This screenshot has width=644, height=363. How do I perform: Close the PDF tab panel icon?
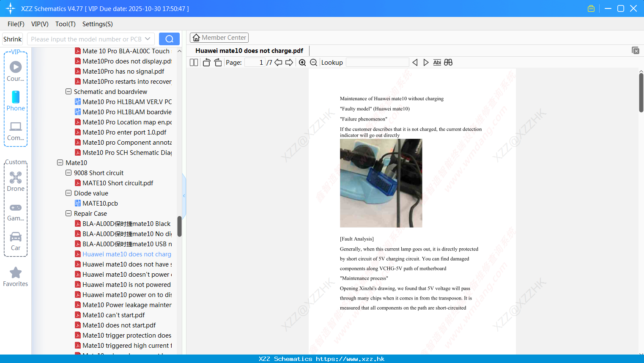click(x=636, y=50)
